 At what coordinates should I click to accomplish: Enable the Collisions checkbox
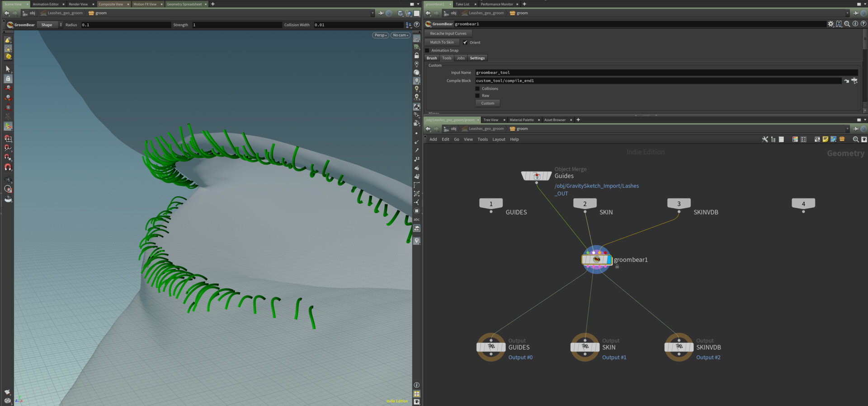(x=477, y=89)
